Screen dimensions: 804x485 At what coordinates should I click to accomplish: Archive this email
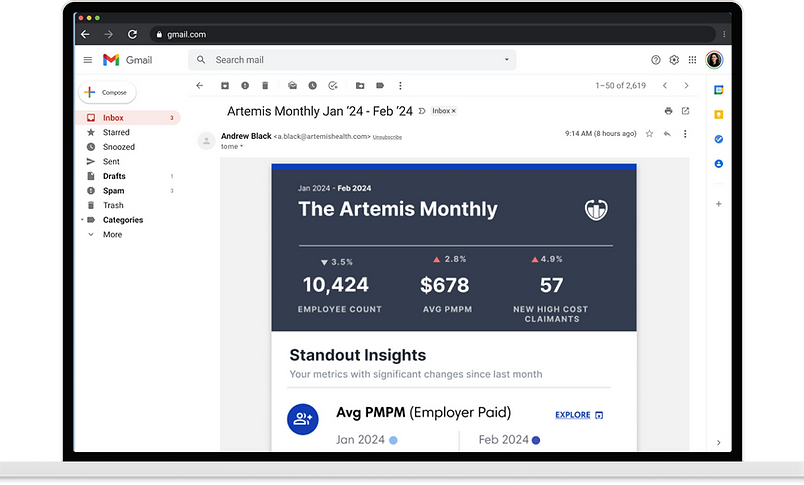pyautogui.click(x=225, y=86)
